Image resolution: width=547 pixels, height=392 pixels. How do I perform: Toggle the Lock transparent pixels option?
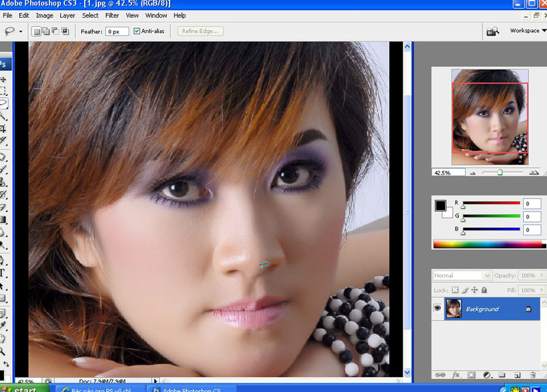pyautogui.click(x=455, y=291)
